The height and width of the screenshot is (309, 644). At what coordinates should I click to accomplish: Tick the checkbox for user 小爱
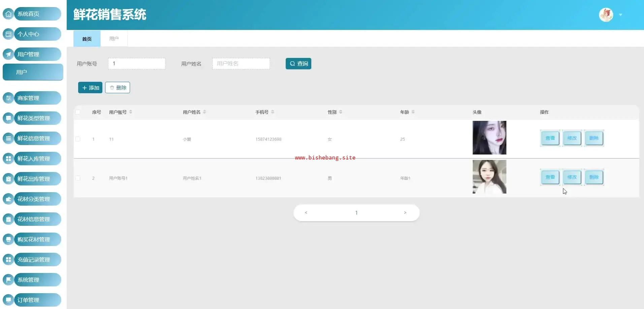pos(78,139)
